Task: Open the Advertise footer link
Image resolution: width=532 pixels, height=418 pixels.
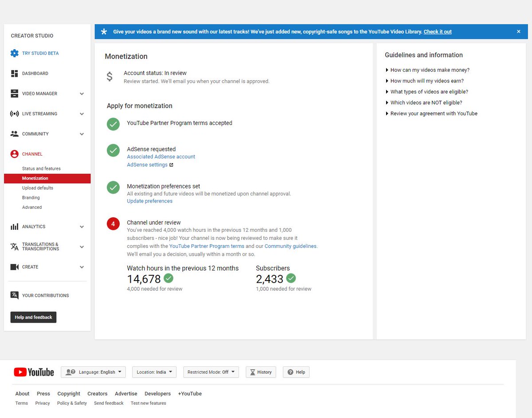Action: pyautogui.click(x=126, y=394)
